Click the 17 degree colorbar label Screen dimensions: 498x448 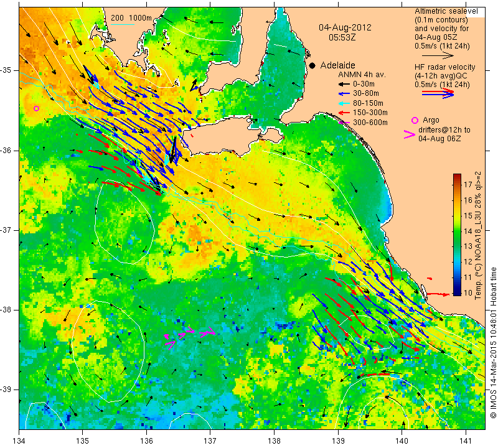click(x=468, y=184)
